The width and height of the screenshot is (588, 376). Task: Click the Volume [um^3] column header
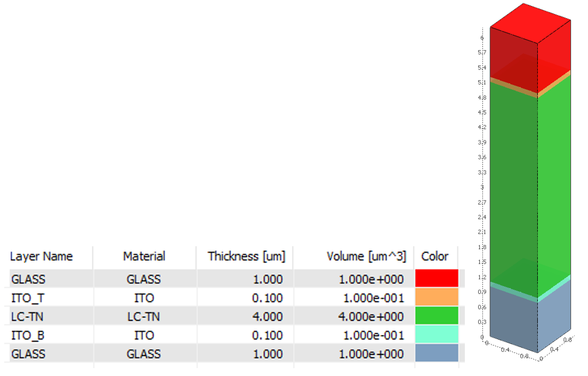[366, 257]
